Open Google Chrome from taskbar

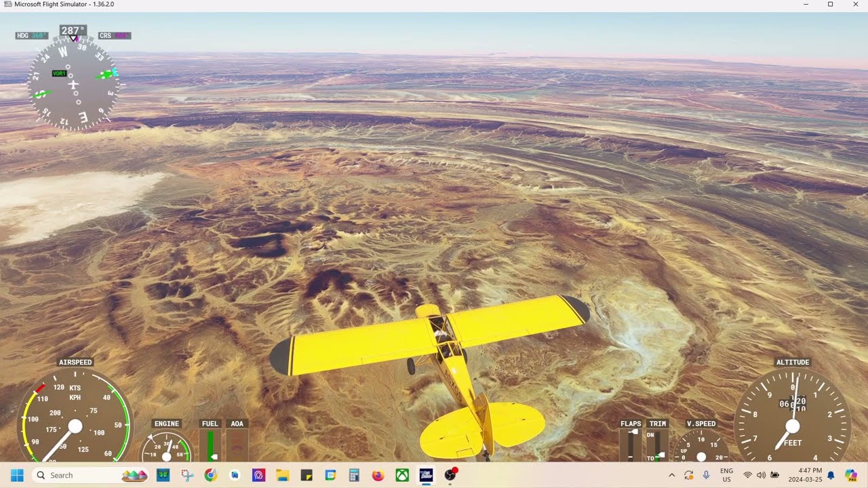point(211,475)
